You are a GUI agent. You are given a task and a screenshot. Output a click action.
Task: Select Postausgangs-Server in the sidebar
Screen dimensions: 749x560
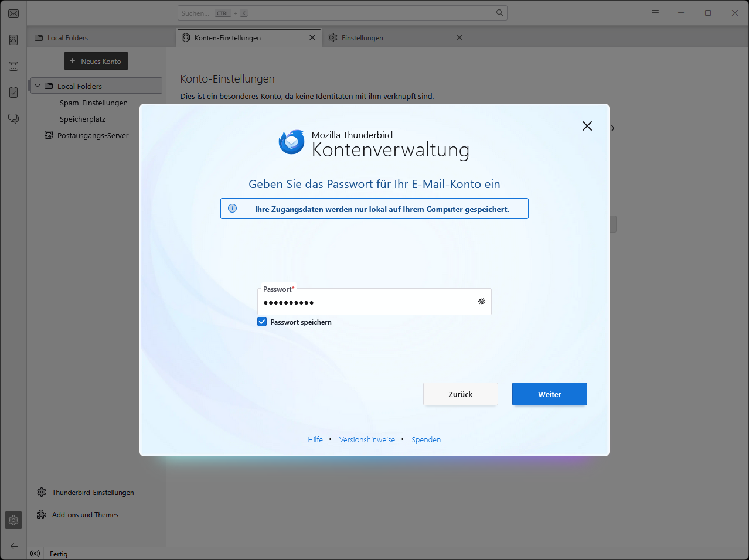click(x=93, y=136)
